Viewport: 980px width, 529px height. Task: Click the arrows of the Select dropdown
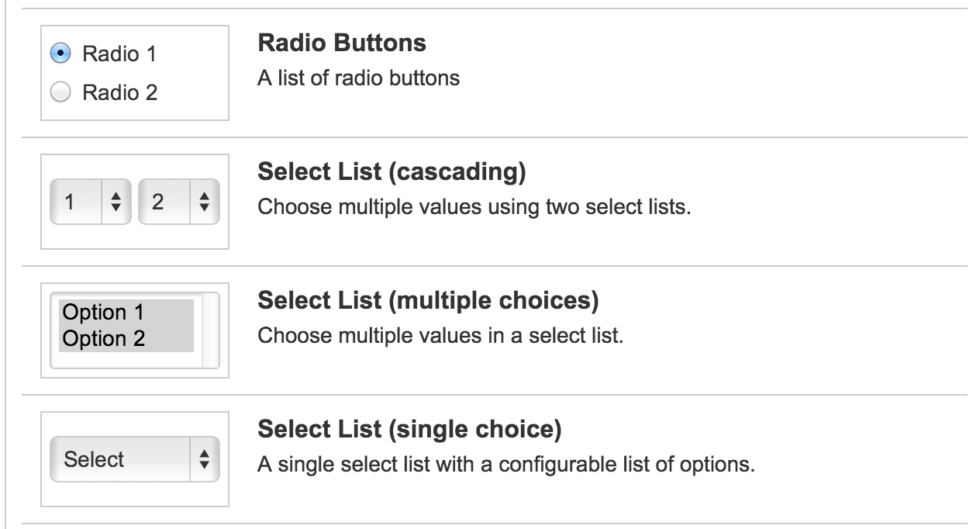[x=205, y=459]
